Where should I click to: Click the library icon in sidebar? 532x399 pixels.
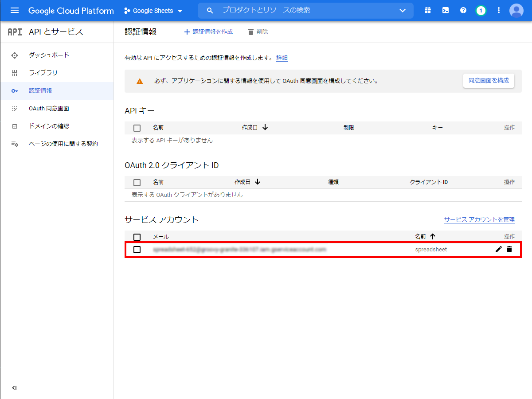point(15,73)
